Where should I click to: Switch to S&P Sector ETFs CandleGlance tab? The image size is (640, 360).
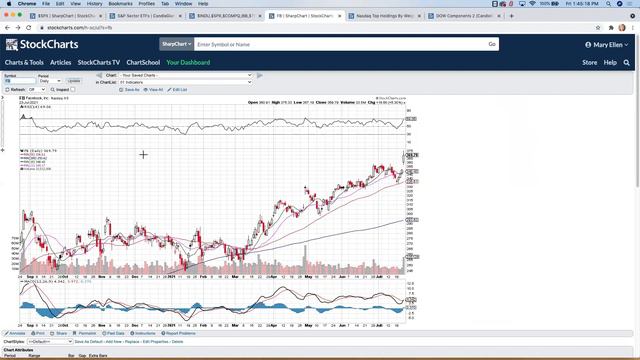145,16
